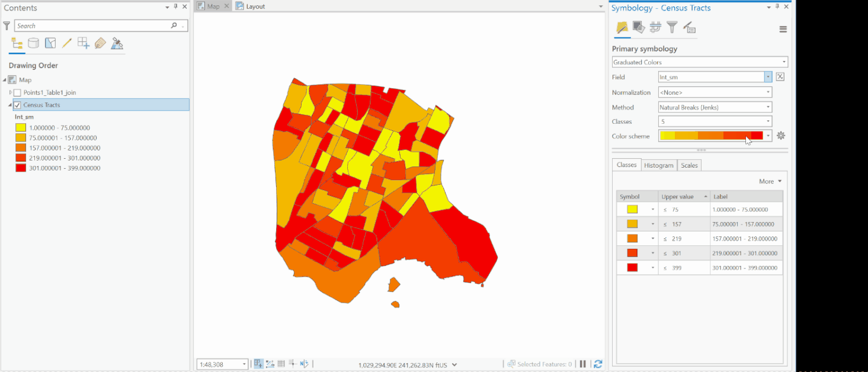
Task: Select the Census Tracts layer name
Action: [x=41, y=105]
